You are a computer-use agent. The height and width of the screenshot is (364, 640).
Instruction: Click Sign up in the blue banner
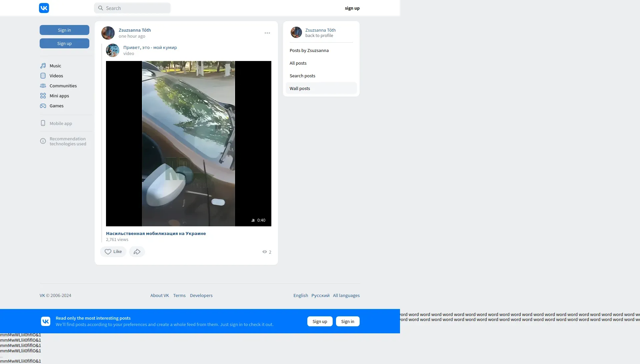pos(320,321)
